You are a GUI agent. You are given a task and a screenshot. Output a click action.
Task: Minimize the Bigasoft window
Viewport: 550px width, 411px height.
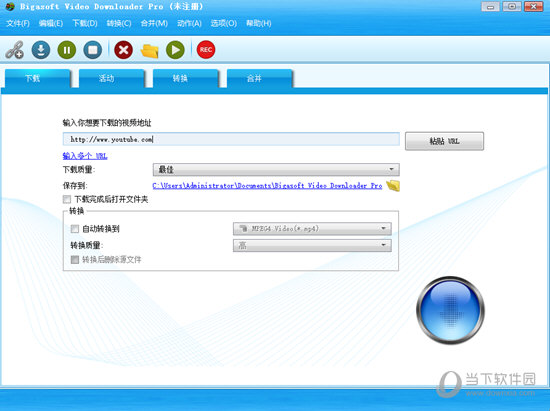tap(490, 7)
